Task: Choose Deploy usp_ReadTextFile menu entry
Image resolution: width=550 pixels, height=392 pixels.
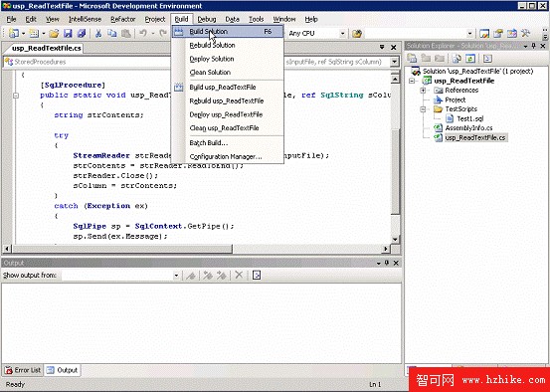Action: click(228, 114)
